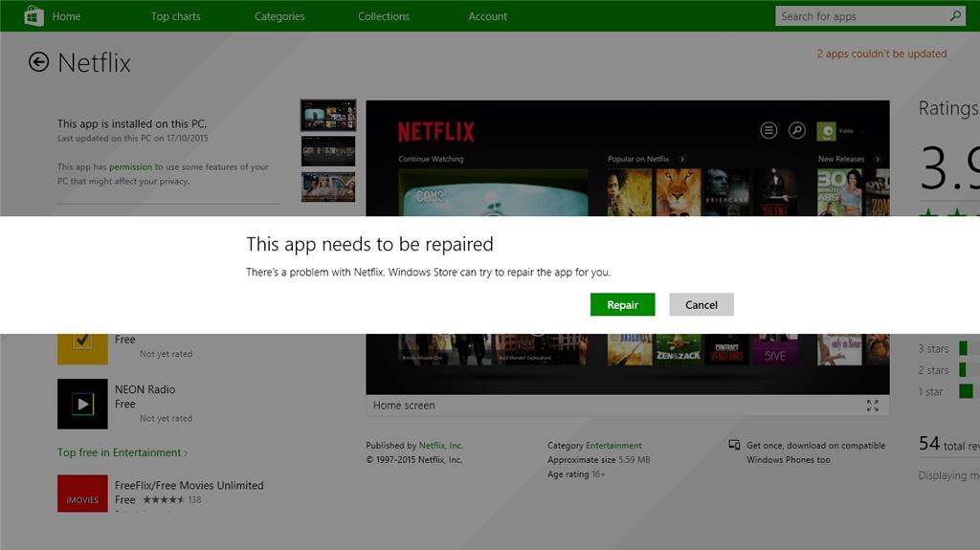Open Collections in the navigation bar
Image resolution: width=980 pixels, height=550 pixels.
384,16
